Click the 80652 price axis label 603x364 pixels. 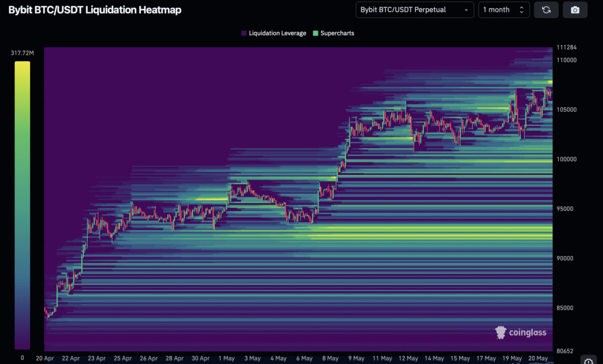[x=565, y=351]
